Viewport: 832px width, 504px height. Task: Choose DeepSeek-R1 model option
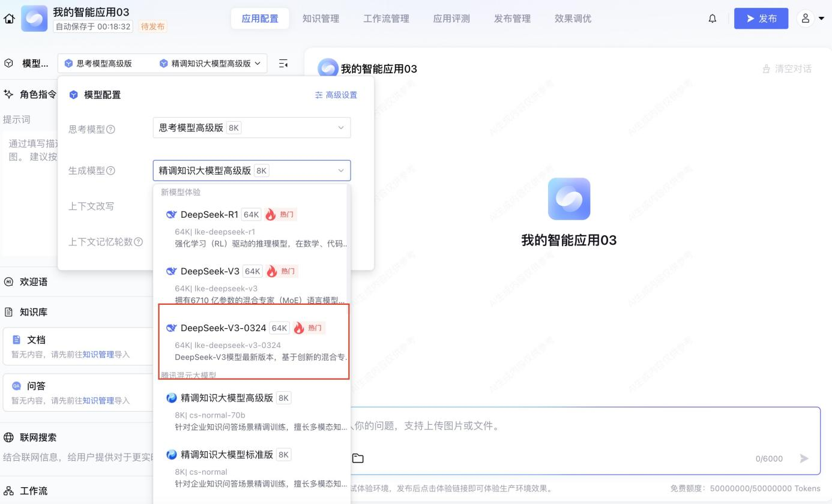pyautogui.click(x=253, y=229)
